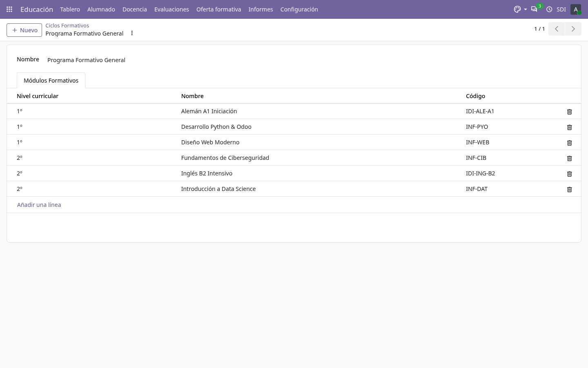
Task: Open the Oferta formativa menu
Action: 219,9
